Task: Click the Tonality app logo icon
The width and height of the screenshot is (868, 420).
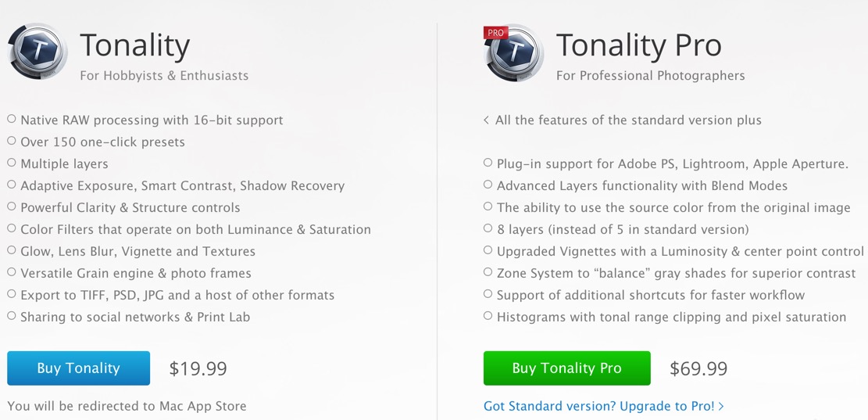Action: 37,52
